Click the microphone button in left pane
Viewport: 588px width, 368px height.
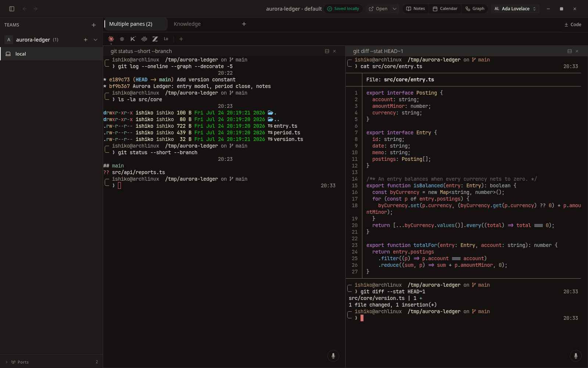point(333,356)
